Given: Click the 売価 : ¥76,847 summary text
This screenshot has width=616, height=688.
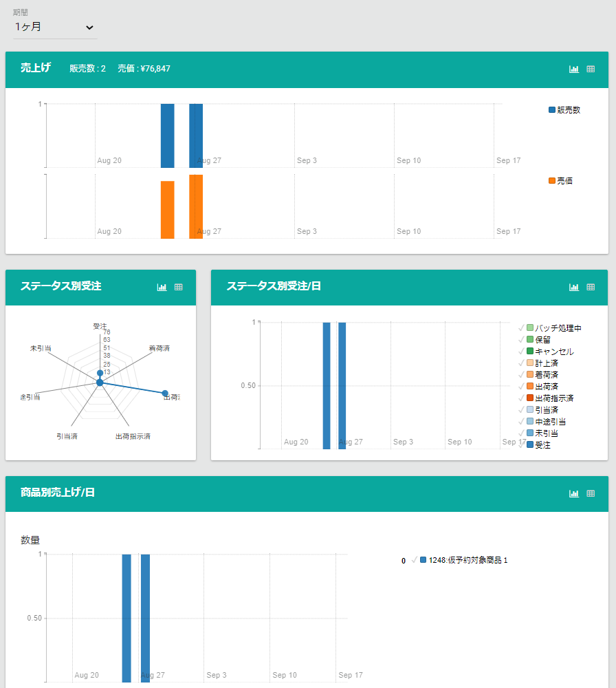Looking at the screenshot, I should (x=144, y=68).
